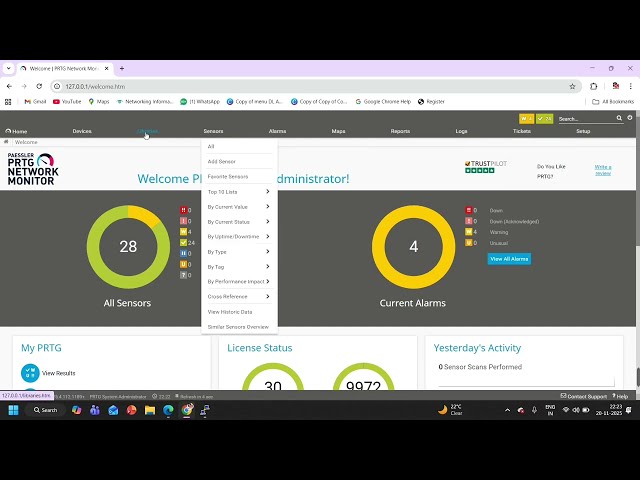The image size is (640, 480).
Task: Open the Setup menu
Action: click(583, 131)
